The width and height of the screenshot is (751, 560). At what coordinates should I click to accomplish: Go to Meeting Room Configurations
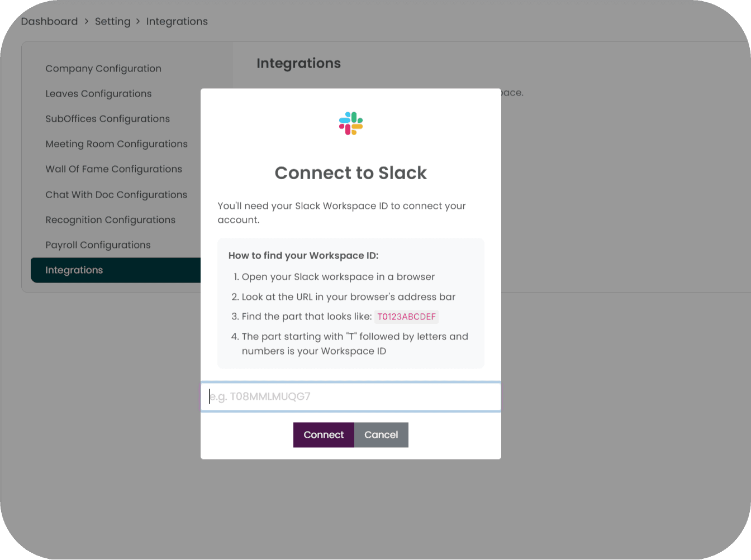[116, 144]
